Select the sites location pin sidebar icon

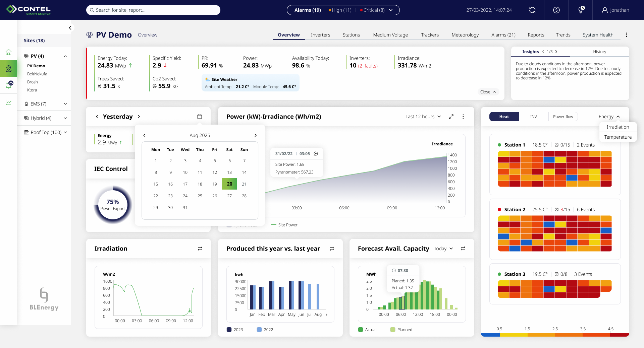tap(9, 69)
